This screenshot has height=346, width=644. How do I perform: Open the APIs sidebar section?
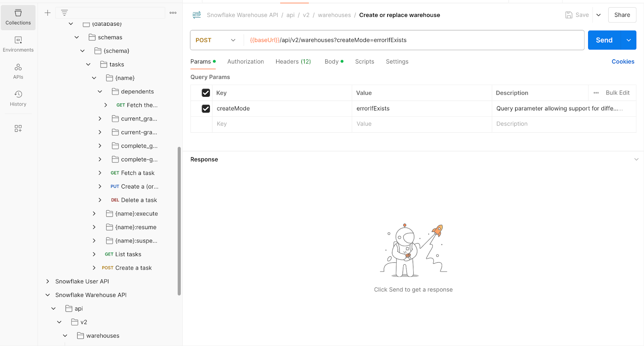[18, 71]
